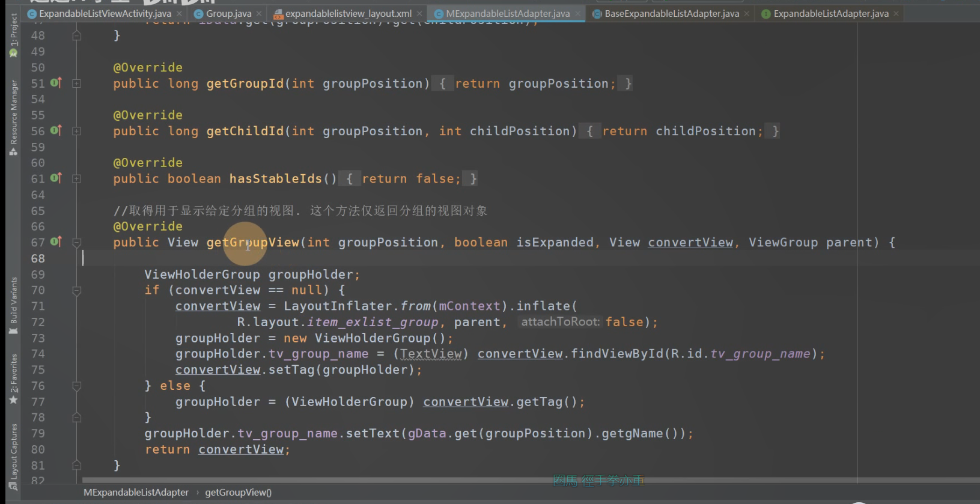980x504 pixels.
Task: Click ViewHolderGroup type on line 69
Action: tap(202, 275)
